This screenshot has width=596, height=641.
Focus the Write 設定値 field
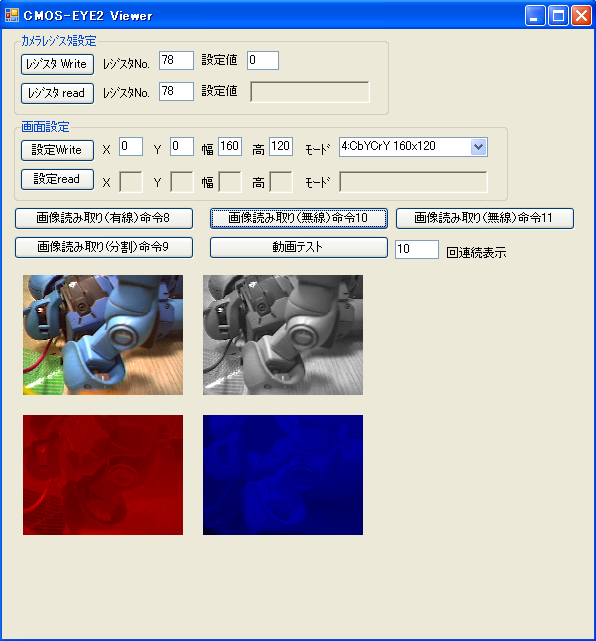click(263, 61)
